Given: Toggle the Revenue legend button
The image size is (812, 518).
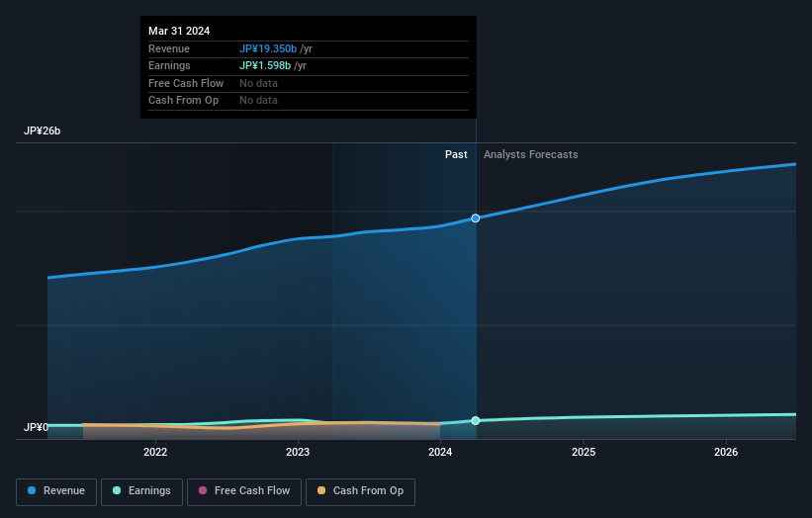Looking at the screenshot, I should tap(56, 491).
